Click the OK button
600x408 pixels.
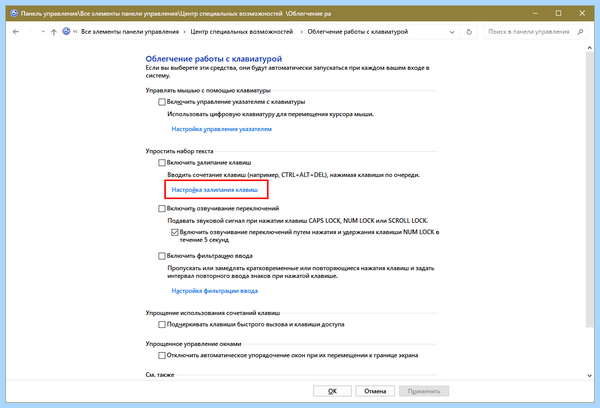click(332, 391)
